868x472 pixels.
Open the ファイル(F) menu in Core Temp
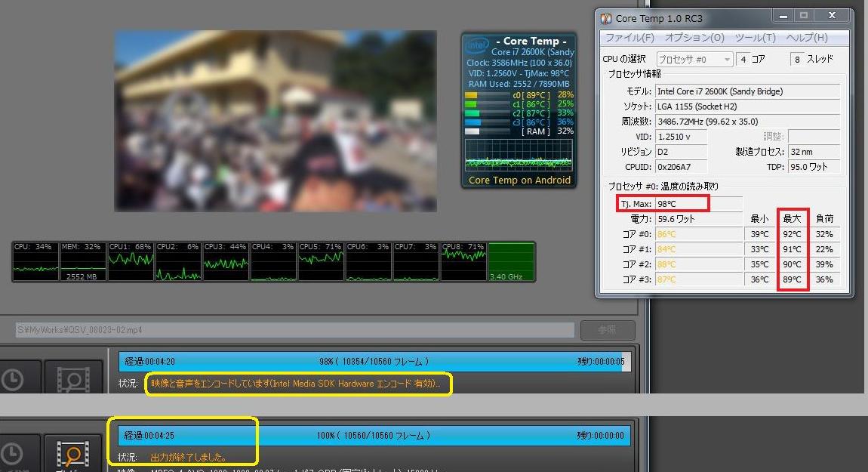coord(629,37)
